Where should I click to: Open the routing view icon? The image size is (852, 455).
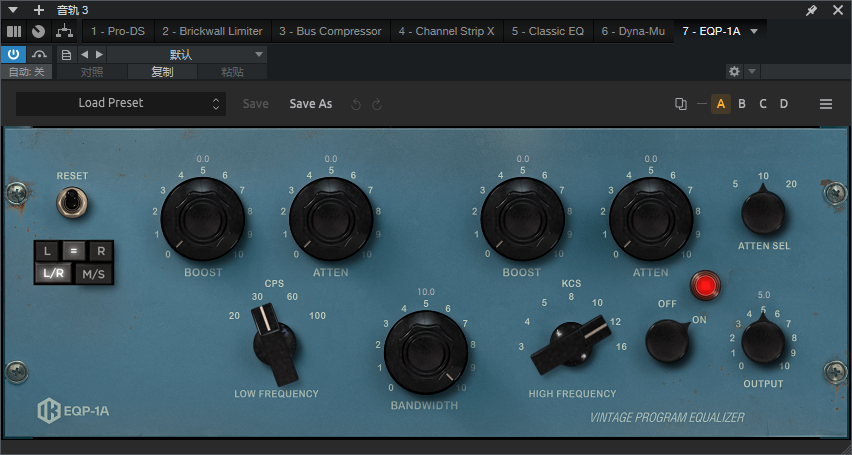pos(65,32)
